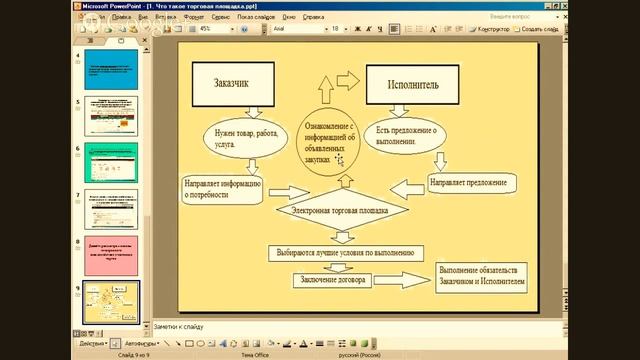Insert Clip Art from drawing toolbar
The width and height of the screenshot is (640, 360).
[245, 344]
